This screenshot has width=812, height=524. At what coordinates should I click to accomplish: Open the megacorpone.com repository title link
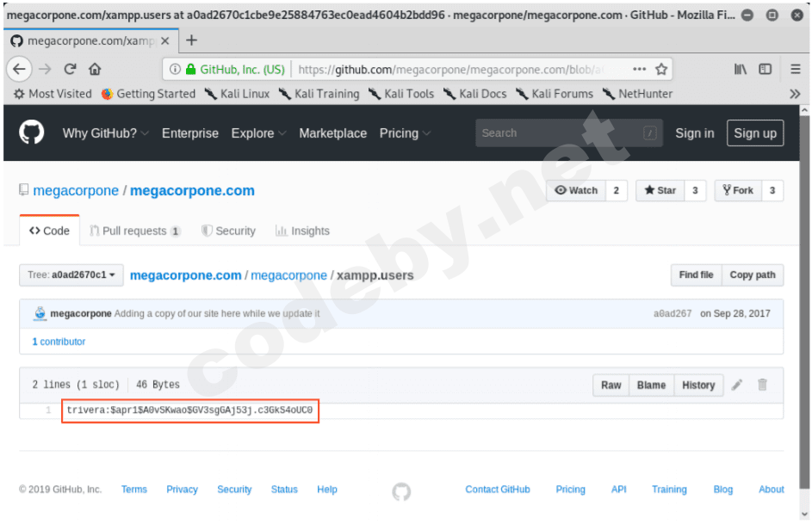click(x=192, y=191)
